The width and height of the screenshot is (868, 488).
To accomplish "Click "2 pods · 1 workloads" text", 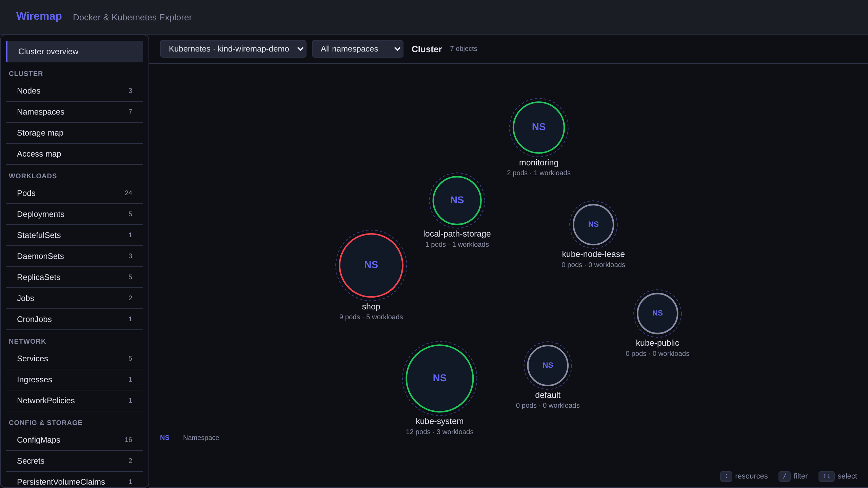I will tap(538, 173).
